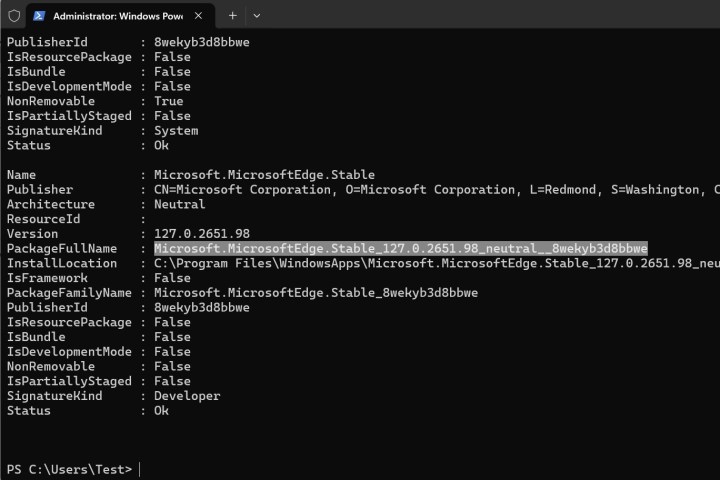Expand the new tab profile dropdown
Image resolution: width=720 pixels, height=480 pixels.
[257, 16]
